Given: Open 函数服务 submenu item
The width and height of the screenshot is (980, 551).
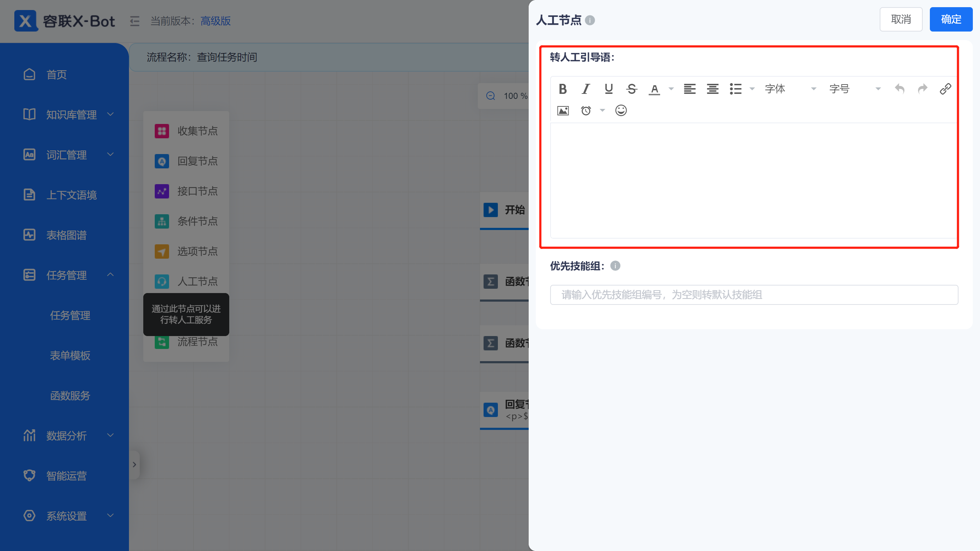Looking at the screenshot, I should pos(70,396).
